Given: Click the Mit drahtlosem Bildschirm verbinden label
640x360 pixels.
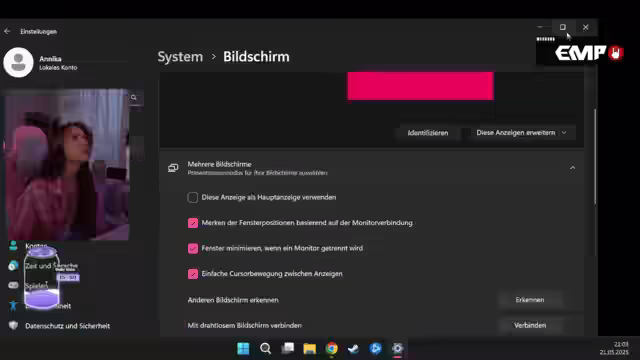Looking at the screenshot, I should coord(244,325).
